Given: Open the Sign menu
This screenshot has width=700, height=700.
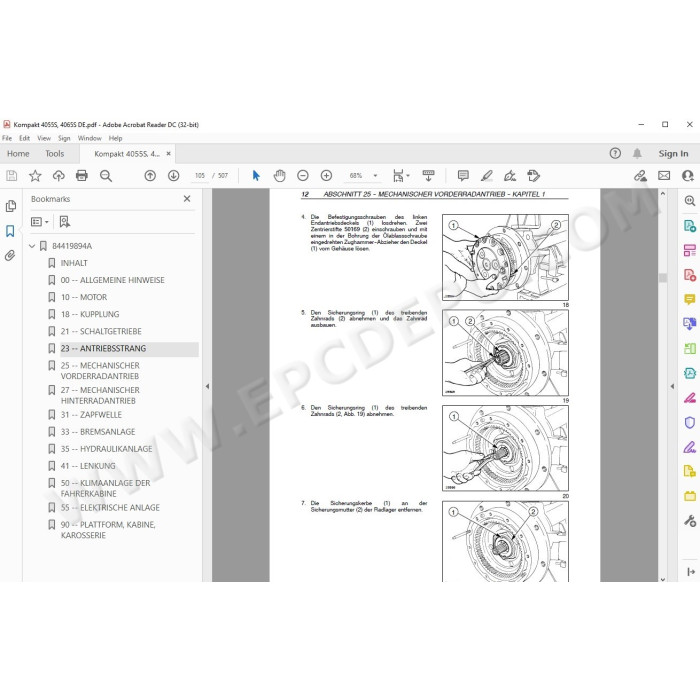Looking at the screenshot, I should pos(64,138).
